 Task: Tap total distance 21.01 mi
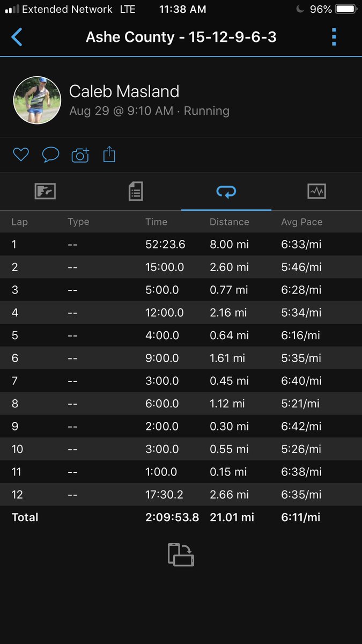tap(232, 518)
